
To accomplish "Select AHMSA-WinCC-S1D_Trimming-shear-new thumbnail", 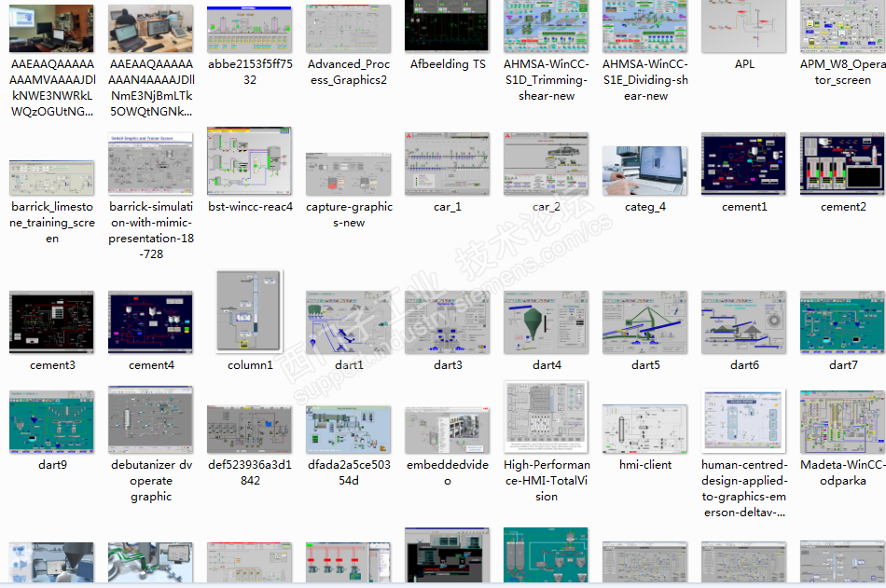I will (x=546, y=26).
